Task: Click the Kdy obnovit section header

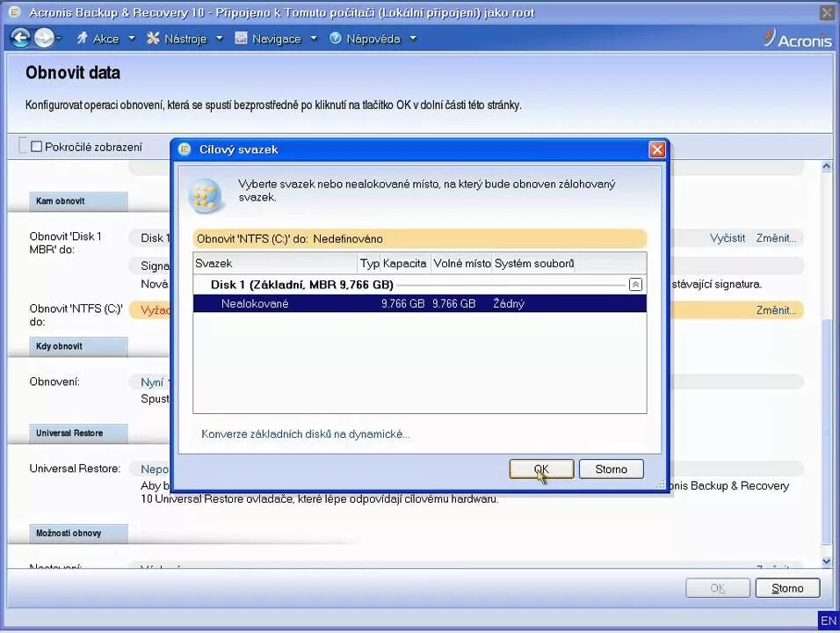Action: pyautogui.click(x=78, y=346)
